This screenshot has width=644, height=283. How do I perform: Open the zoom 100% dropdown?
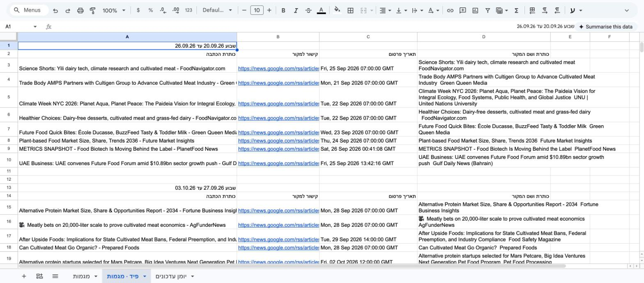(x=114, y=10)
